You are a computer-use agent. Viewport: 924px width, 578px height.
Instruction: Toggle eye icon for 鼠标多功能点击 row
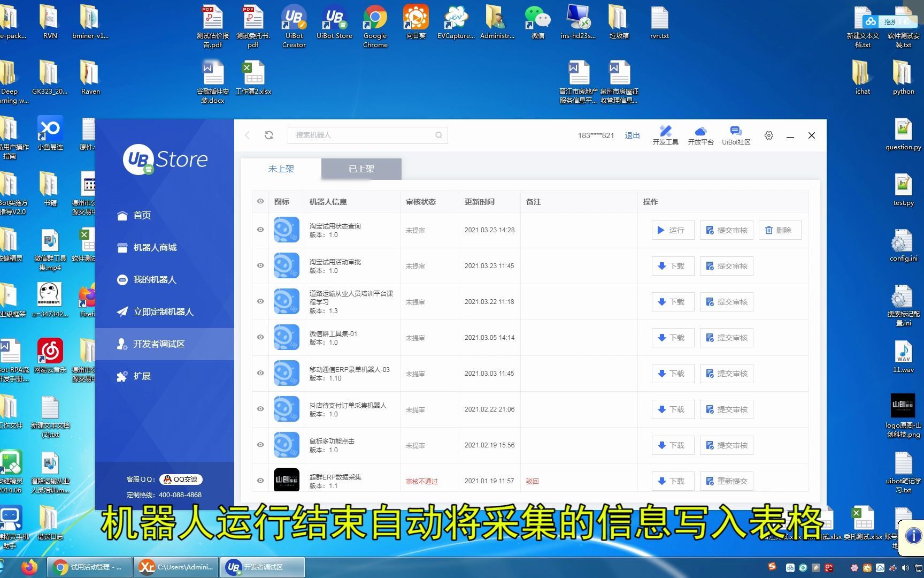(x=260, y=445)
